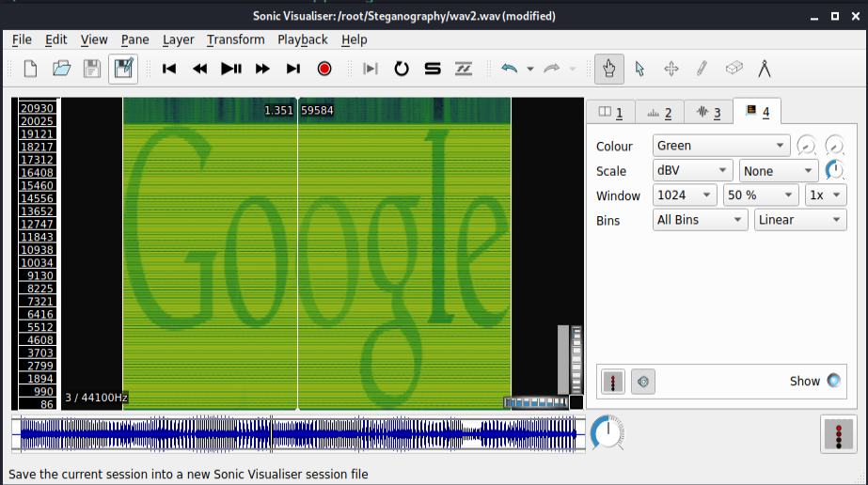Open the Layer menu
Screen dimensions: 868x485
[x=179, y=39]
